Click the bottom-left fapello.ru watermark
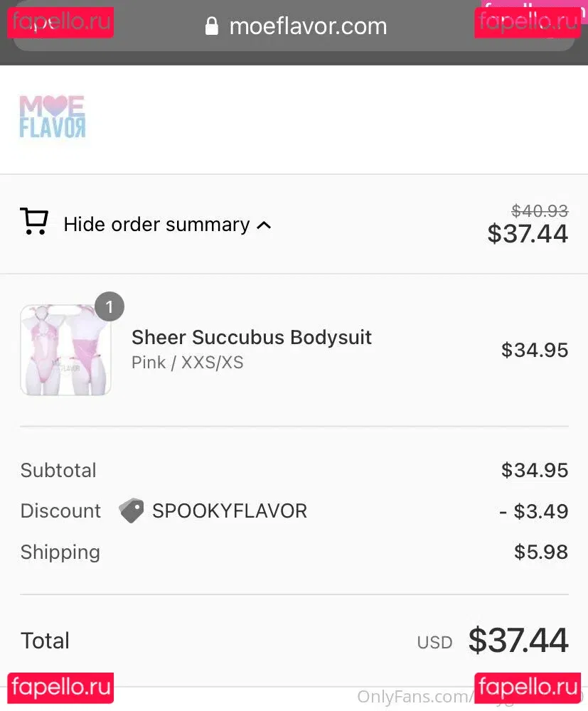Image resolution: width=588 pixels, height=711 pixels. (60, 688)
